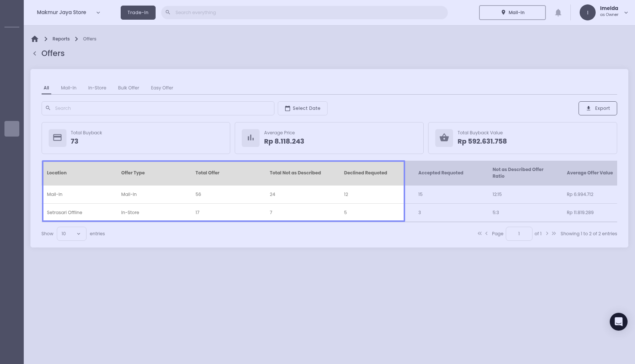Click the home icon in breadcrumb
The height and width of the screenshot is (364, 635).
[x=35, y=39]
